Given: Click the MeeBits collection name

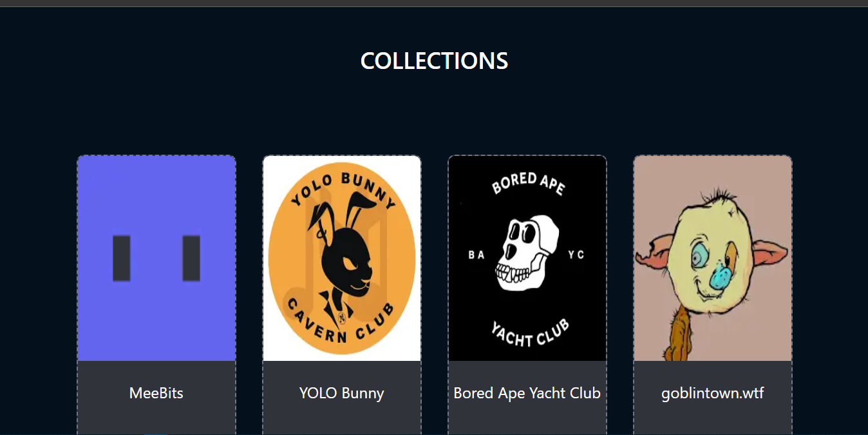Looking at the screenshot, I should [x=156, y=393].
